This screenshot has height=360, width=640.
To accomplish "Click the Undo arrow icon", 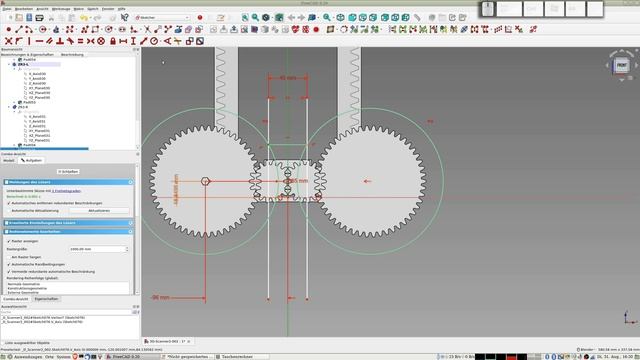I will coord(84,18).
